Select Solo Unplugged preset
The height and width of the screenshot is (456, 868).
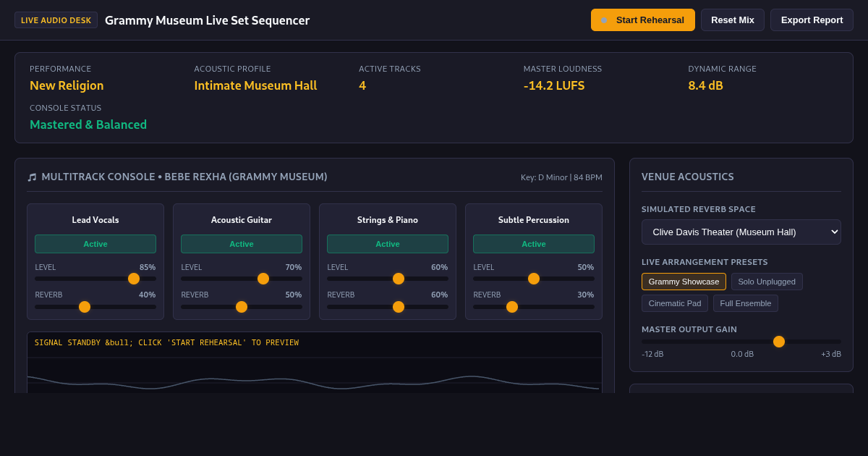pos(767,282)
